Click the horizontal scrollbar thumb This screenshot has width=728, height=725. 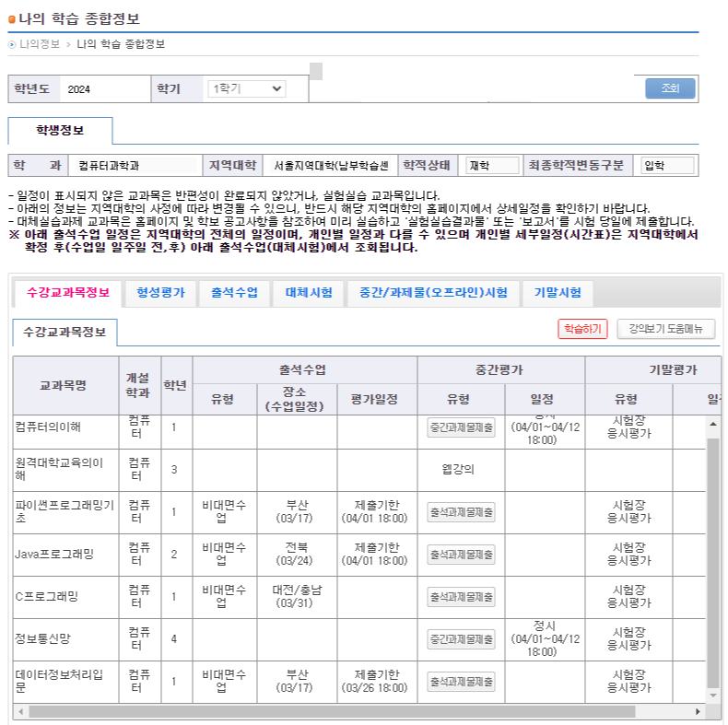pos(332,711)
